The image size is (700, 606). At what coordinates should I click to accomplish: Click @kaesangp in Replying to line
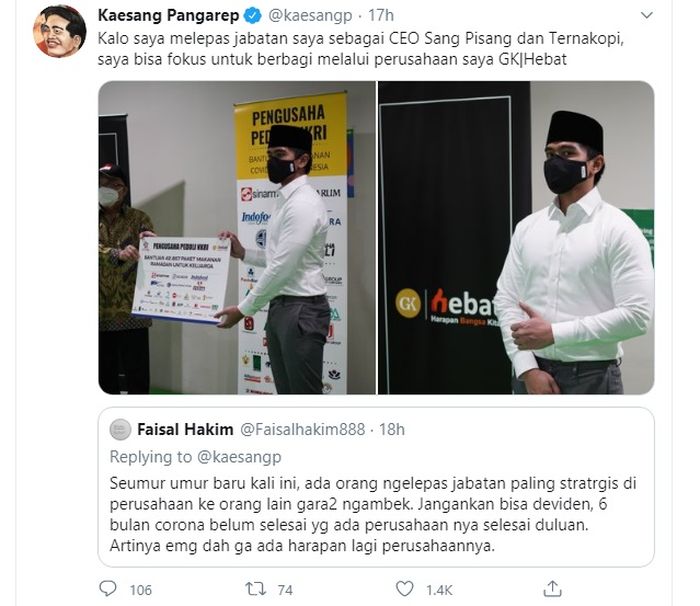tap(239, 457)
